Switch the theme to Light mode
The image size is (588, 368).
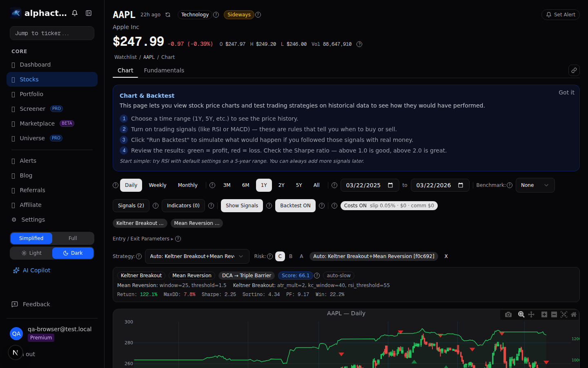(31, 253)
